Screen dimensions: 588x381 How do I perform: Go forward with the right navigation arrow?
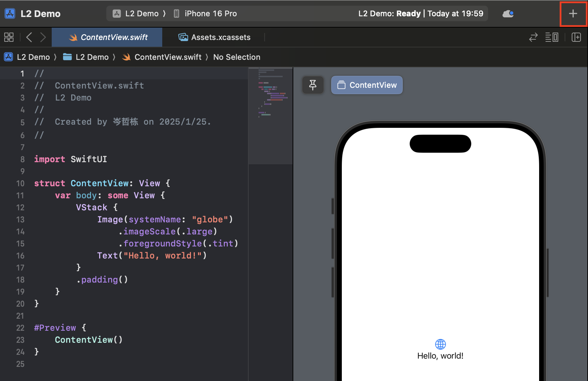click(x=43, y=37)
